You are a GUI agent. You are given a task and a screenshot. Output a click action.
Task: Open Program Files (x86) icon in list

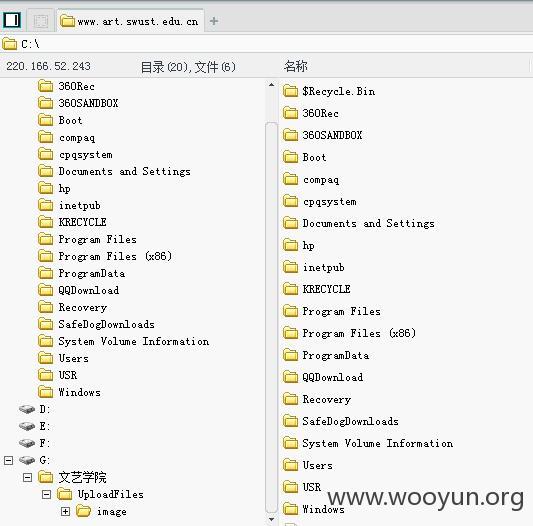290,333
